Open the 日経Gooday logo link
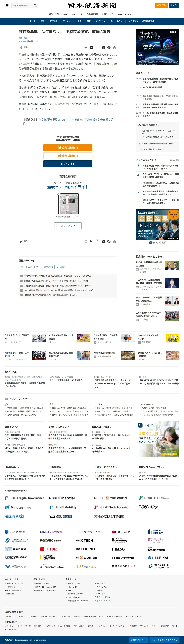Screen dimensions: 184x644 pyautogui.click(x=120, y=540)
